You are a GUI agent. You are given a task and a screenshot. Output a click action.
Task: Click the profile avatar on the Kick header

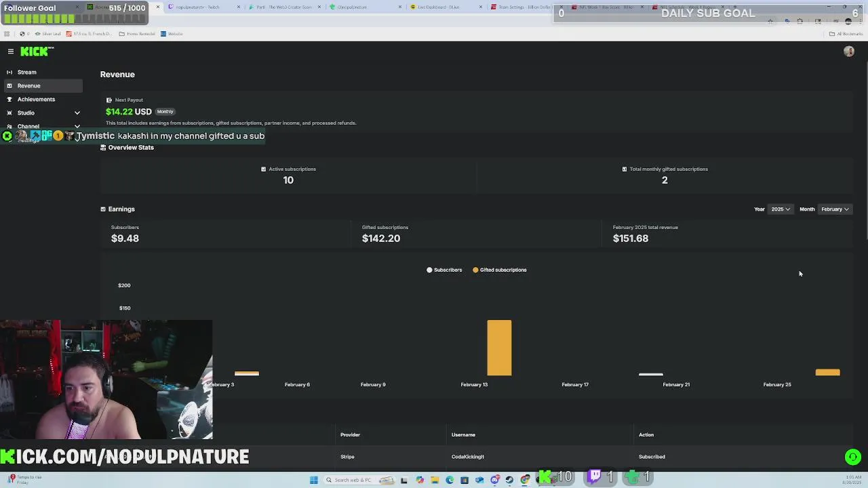point(849,52)
